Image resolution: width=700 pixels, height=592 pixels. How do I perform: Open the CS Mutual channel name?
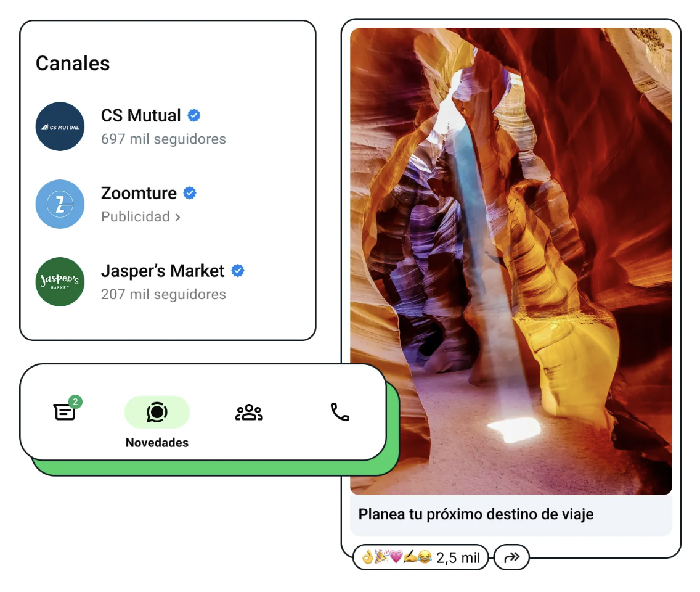pyautogui.click(x=140, y=115)
